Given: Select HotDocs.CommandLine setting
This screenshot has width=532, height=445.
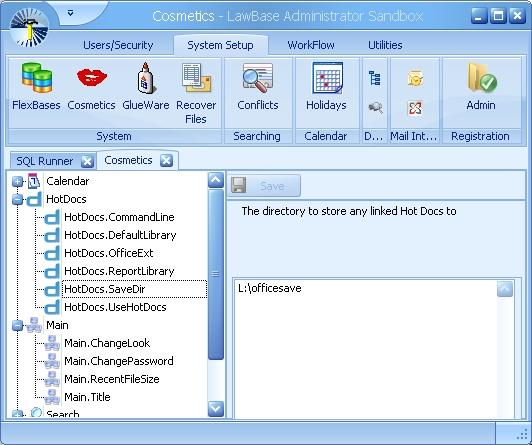Looking at the screenshot, I should click(x=119, y=217).
